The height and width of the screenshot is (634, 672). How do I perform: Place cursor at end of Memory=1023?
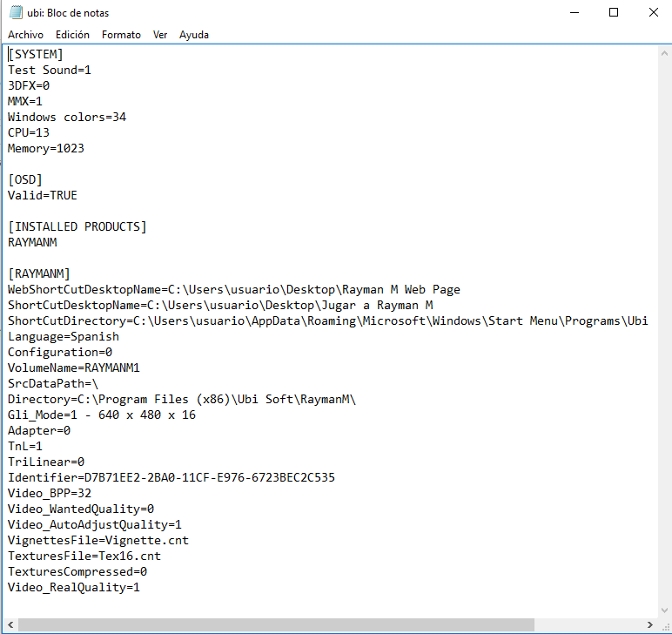coord(84,148)
